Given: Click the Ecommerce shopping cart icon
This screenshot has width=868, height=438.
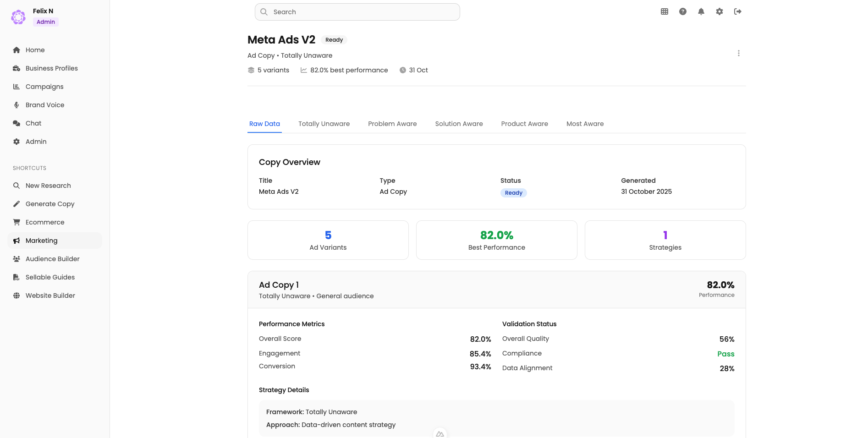Looking at the screenshot, I should (x=16, y=222).
